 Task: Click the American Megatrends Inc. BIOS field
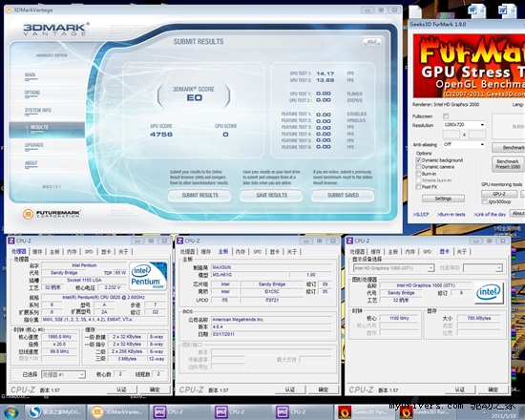click(x=272, y=320)
